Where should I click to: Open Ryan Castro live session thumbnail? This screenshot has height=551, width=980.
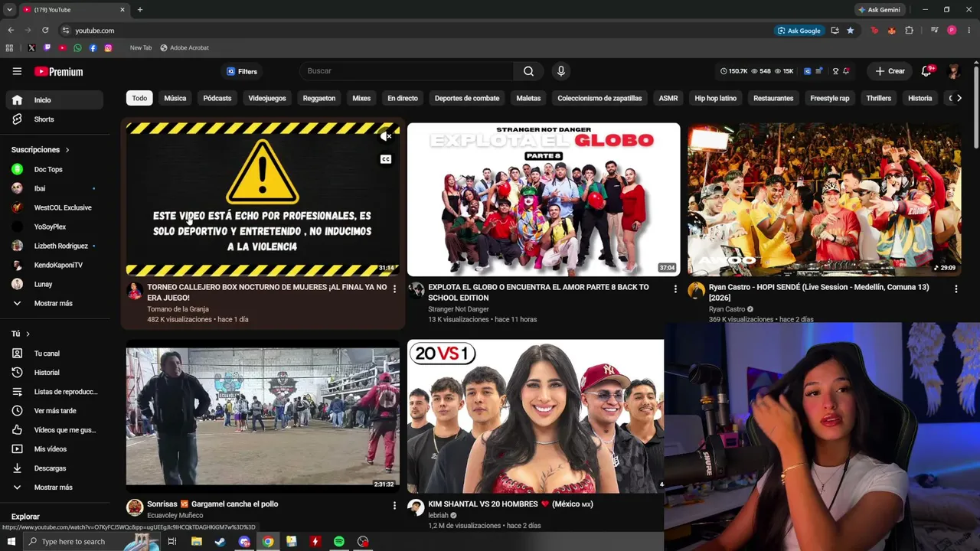tap(824, 200)
